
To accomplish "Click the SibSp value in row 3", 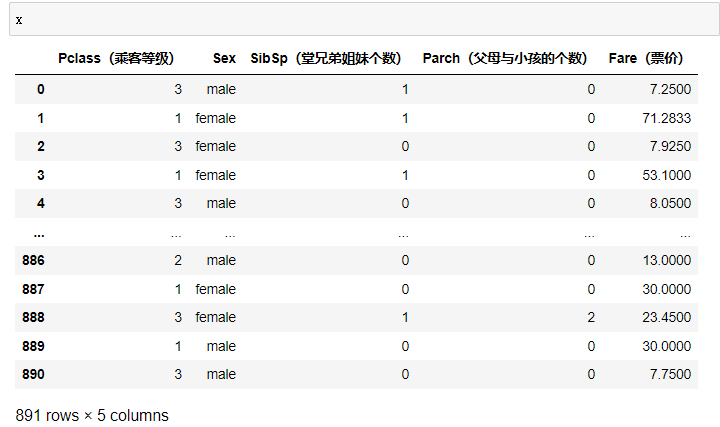I will (x=404, y=175).
